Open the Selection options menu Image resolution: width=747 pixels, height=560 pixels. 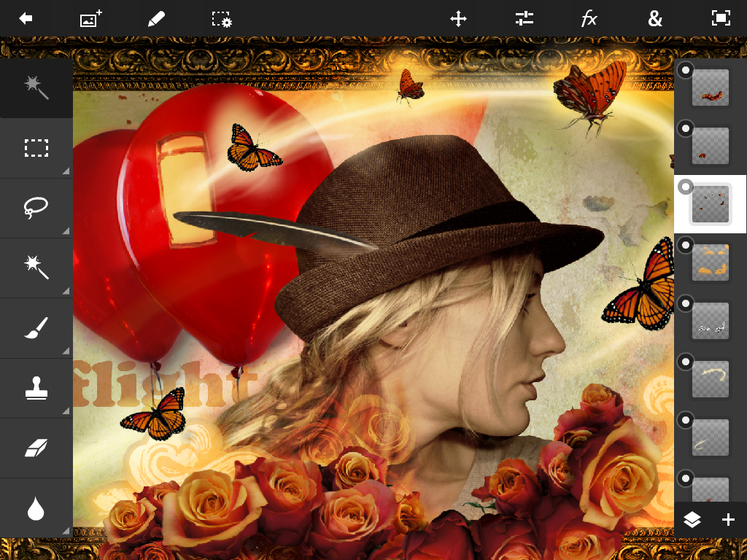click(x=222, y=19)
